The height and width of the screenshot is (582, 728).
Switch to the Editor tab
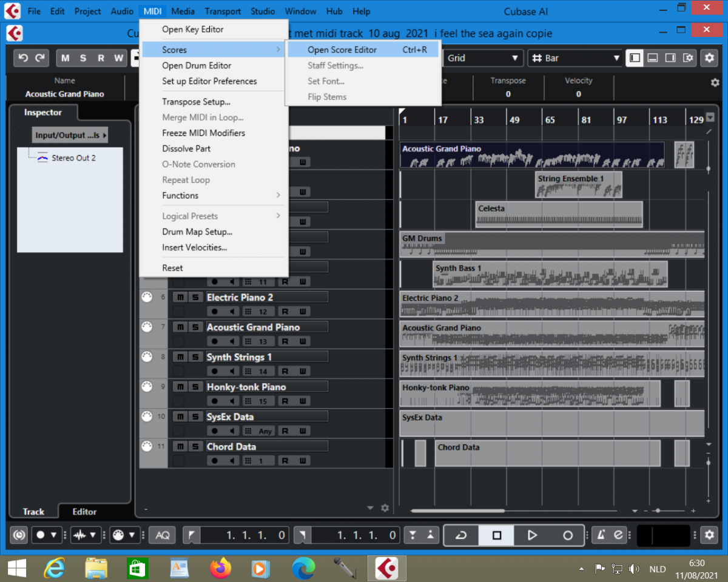point(84,512)
